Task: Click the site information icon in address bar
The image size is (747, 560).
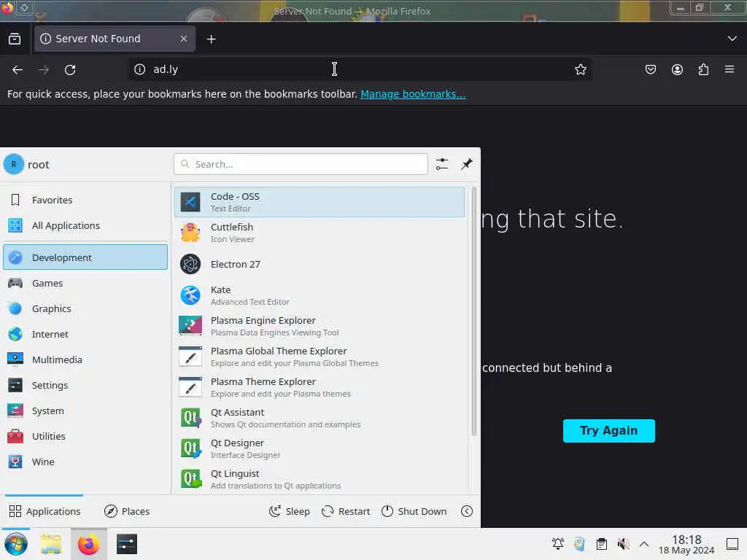Action: pyautogui.click(x=139, y=69)
